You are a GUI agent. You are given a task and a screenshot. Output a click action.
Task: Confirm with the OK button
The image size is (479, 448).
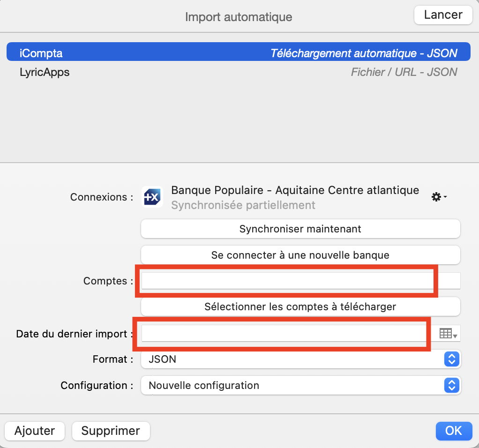454,431
